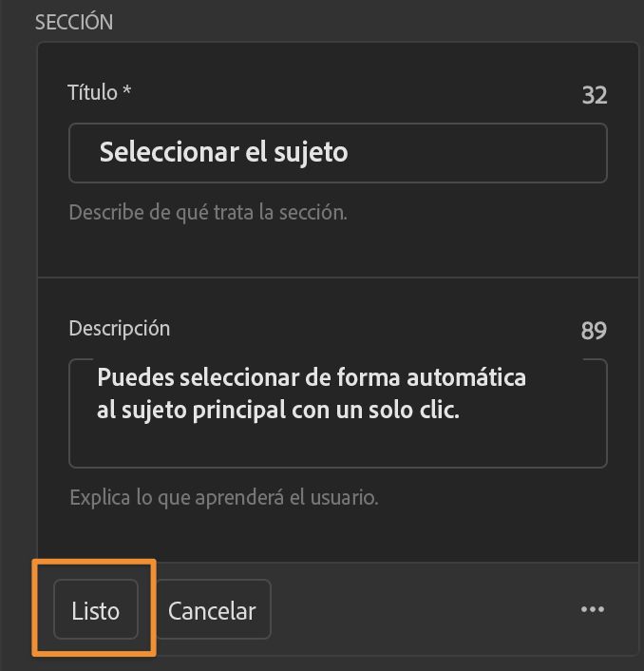
Task: Click the Listo button
Action: pyautogui.click(x=96, y=610)
